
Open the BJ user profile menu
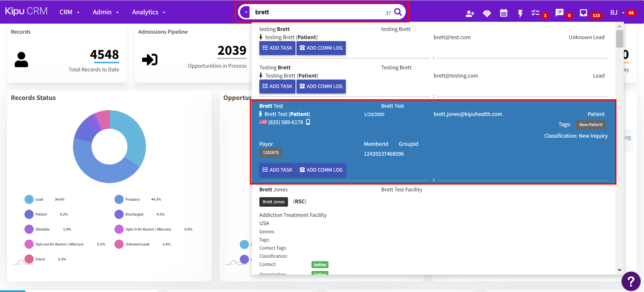pos(617,13)
